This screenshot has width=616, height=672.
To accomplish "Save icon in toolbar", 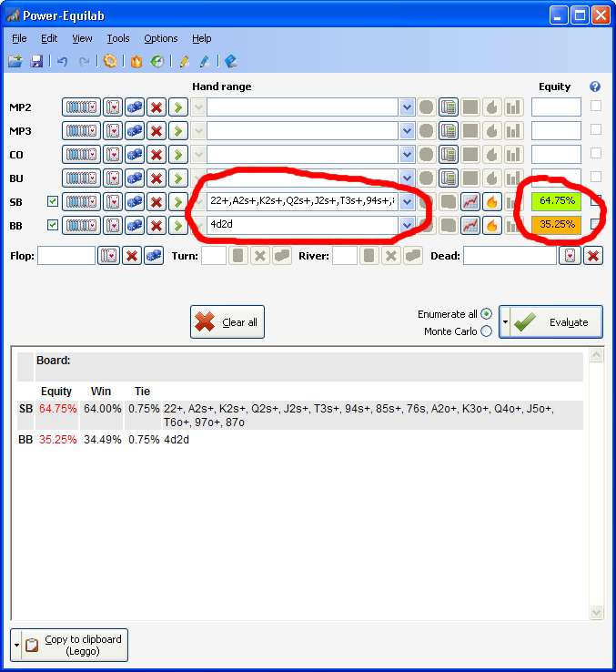I will click(36, 61).
